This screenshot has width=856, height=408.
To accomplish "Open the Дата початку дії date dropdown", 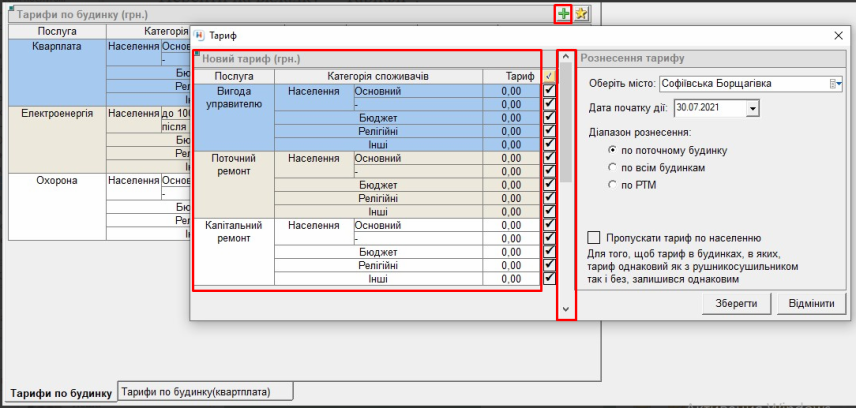I will (x=753, y=107).
